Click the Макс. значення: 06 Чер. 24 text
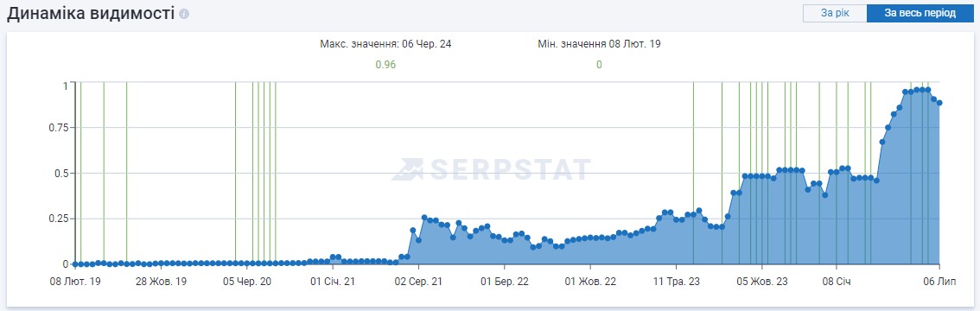The width and height of the screenshot is (980, 311). tap(385, 44)
